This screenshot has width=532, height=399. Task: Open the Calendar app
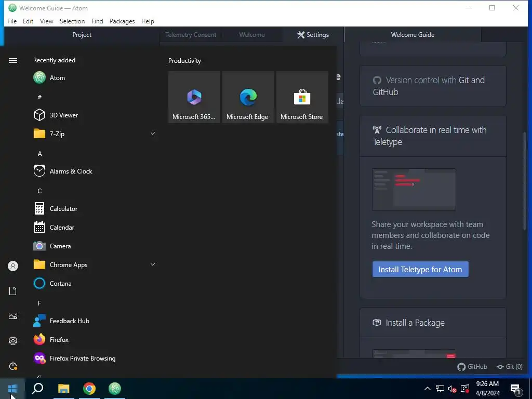[94, 227]
